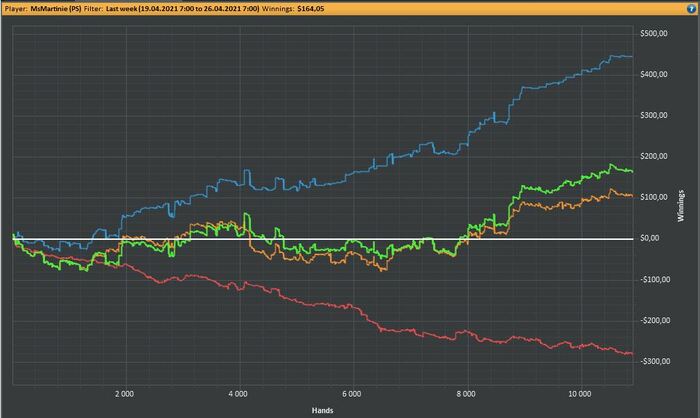Click the -$300,00 axis label

pos(655,361)
